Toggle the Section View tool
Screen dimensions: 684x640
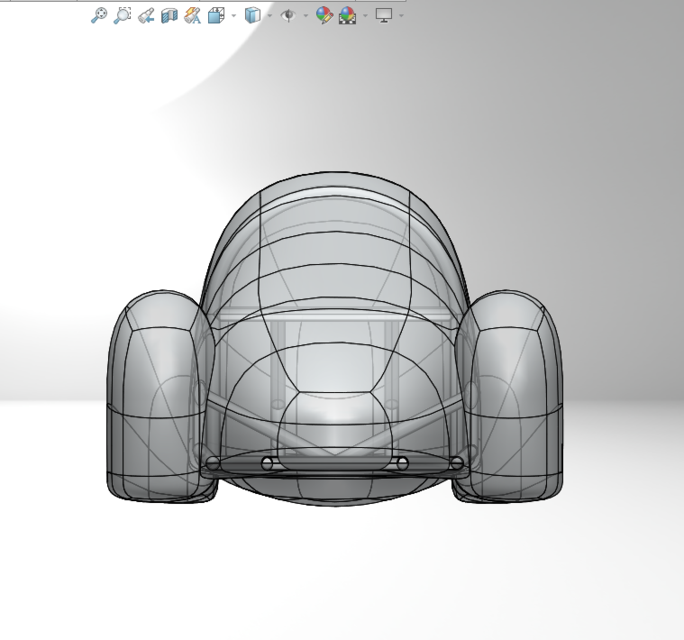pos(169,15)
